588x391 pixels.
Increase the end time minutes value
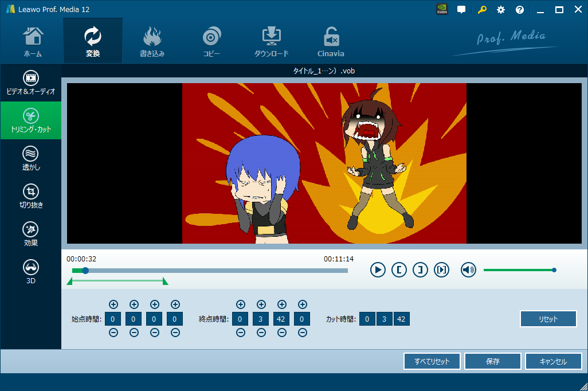[x=261, y=304]
